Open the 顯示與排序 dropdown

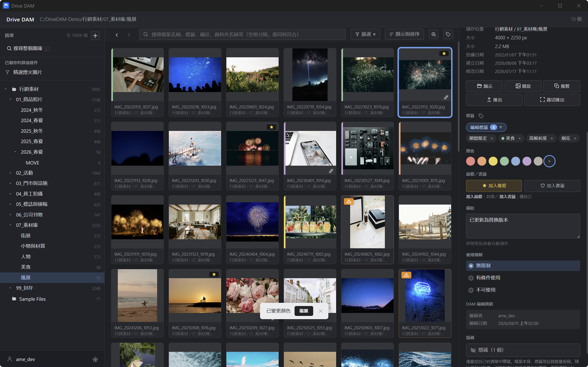pos(404,35)
